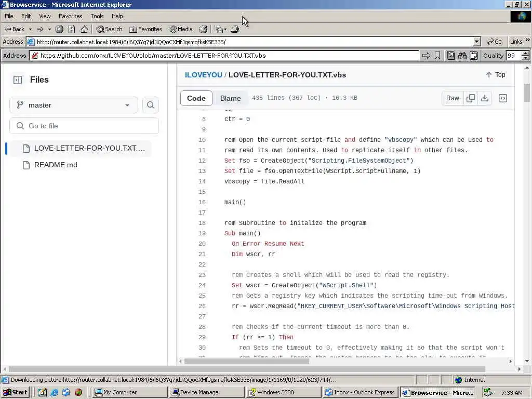Increase Quality value with up stepper
Image resolution: width=532 pixels, height=399 pixels.
[x=526, y=54]
